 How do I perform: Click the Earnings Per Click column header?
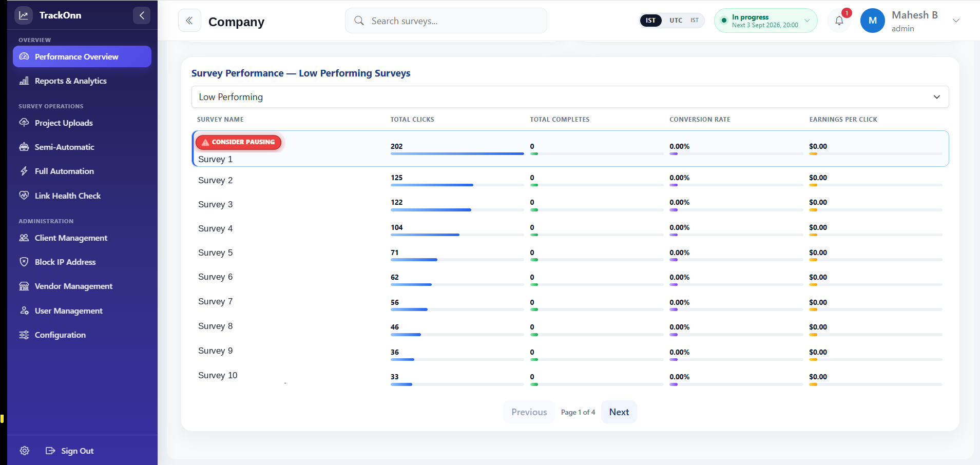(x=843, y=119)
